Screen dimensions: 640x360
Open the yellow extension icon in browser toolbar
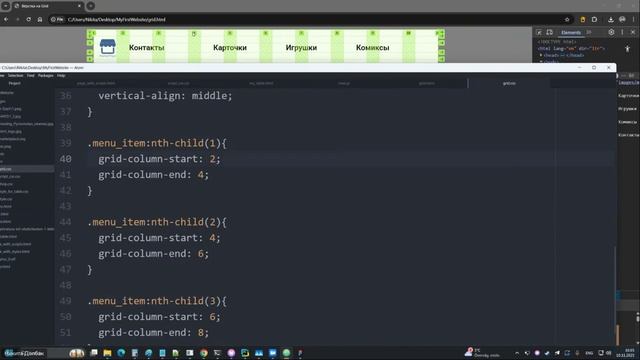(583, 19)
